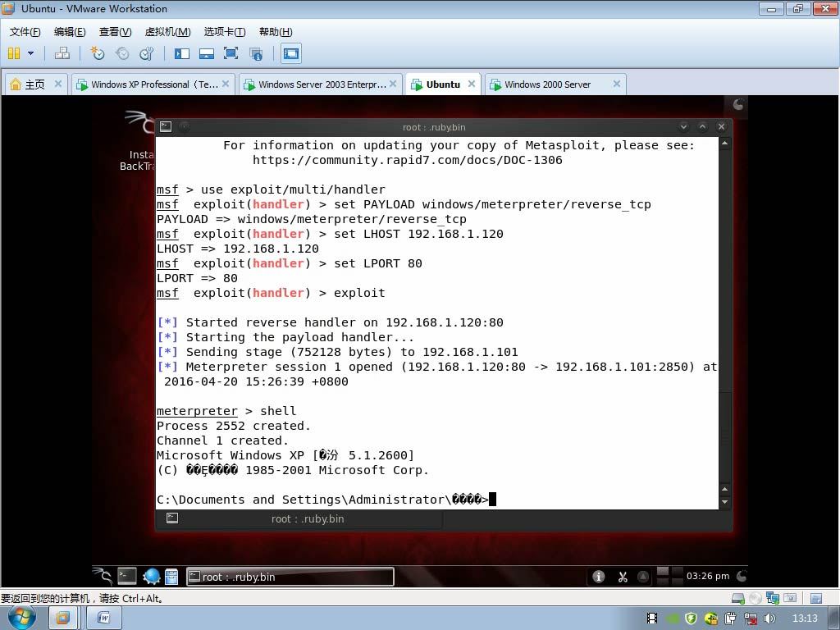Open the 帮助(H) menu
This screenshot has width=840, height=630.
click(x=276, y=32)
